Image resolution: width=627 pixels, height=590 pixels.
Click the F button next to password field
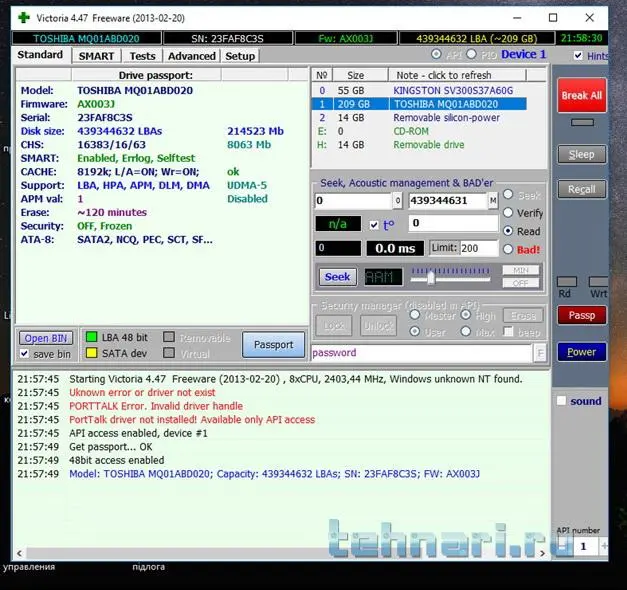click(x=540, y=353)
